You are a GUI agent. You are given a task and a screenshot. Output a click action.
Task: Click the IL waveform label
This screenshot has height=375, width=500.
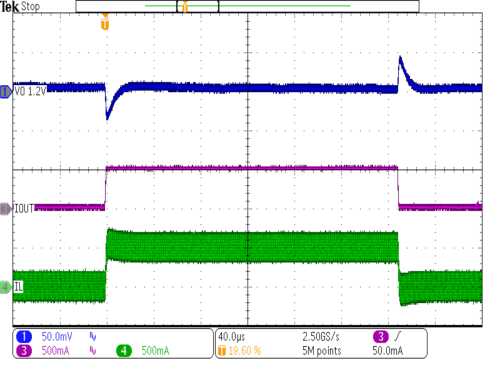click(18, 287)
